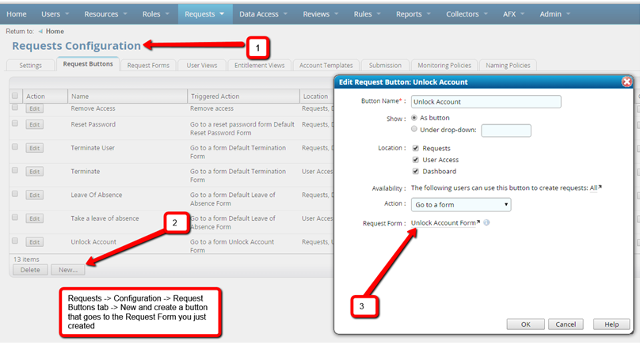This screenshot has width=644, height=345.
Task: Toggle the Dashboard location checkbox
Action: [416, 171]
